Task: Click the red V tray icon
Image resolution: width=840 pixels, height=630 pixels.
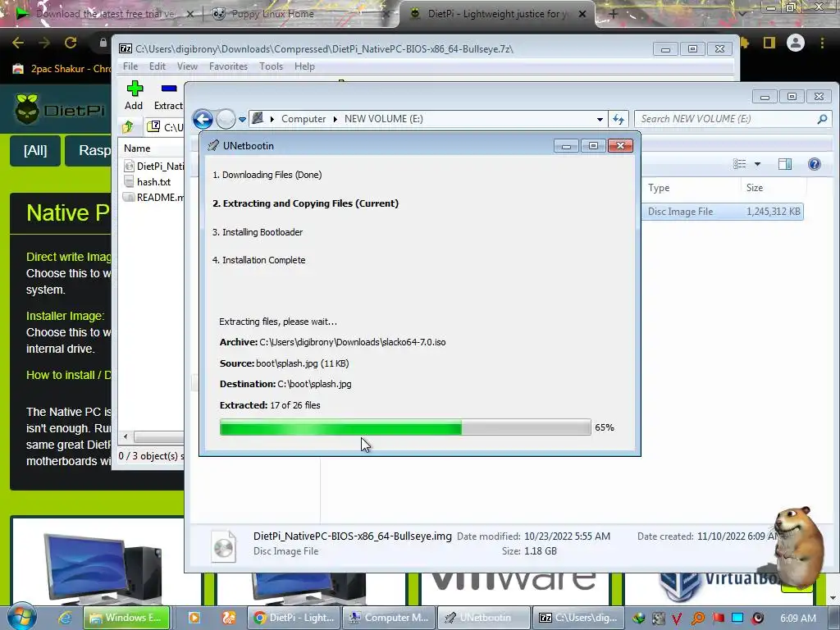Action: click(x=677, y=619)
